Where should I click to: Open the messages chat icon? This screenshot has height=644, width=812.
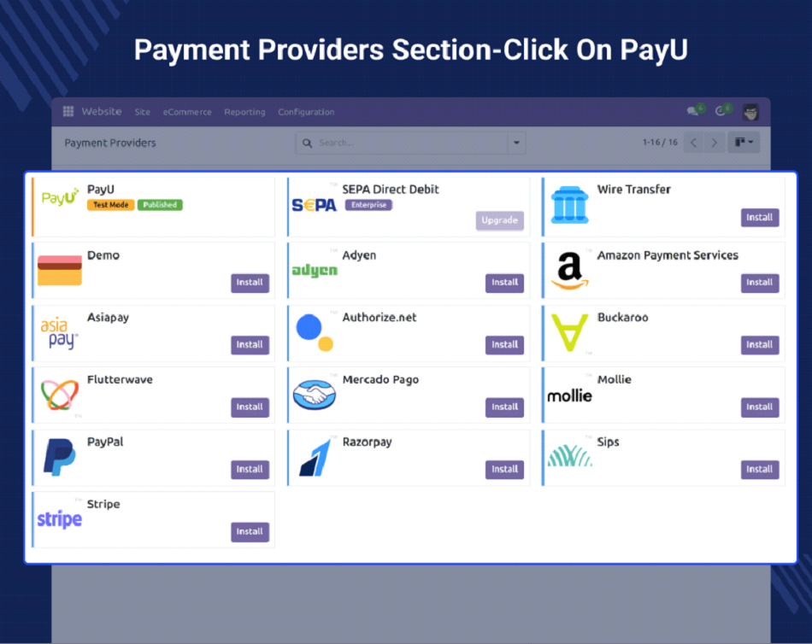click(x=693, y=112)
